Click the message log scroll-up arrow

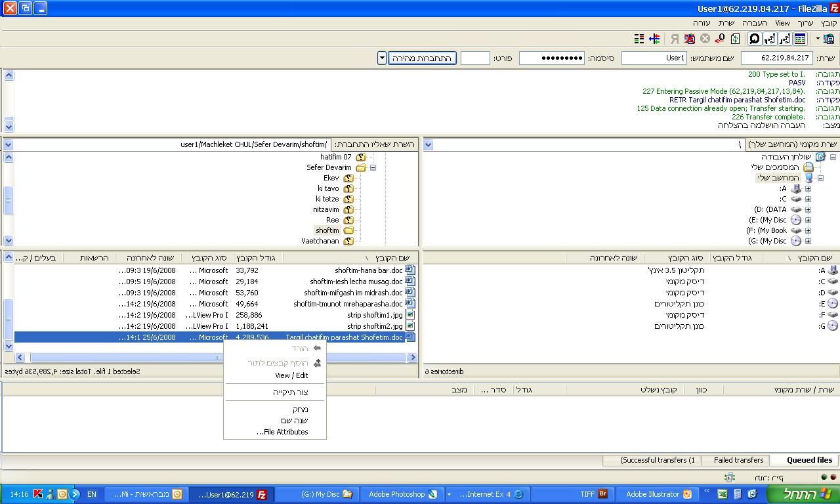click(x=9, y=75)
